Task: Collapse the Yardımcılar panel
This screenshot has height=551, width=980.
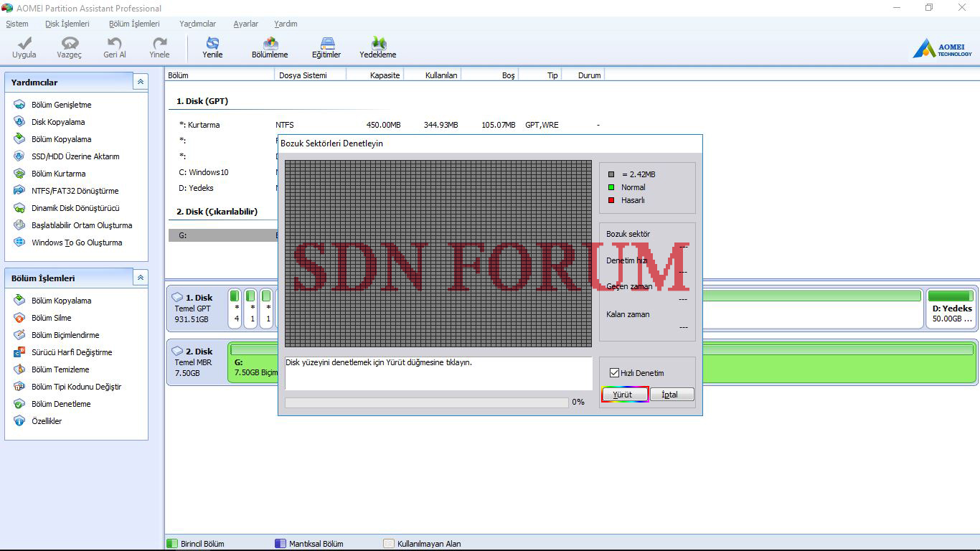Action: click(141, 82)
